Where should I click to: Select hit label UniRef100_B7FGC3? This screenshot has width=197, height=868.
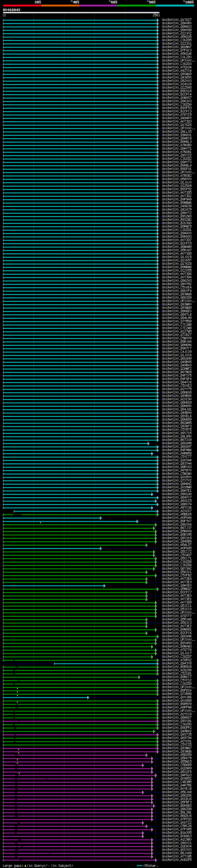(177, 50)
